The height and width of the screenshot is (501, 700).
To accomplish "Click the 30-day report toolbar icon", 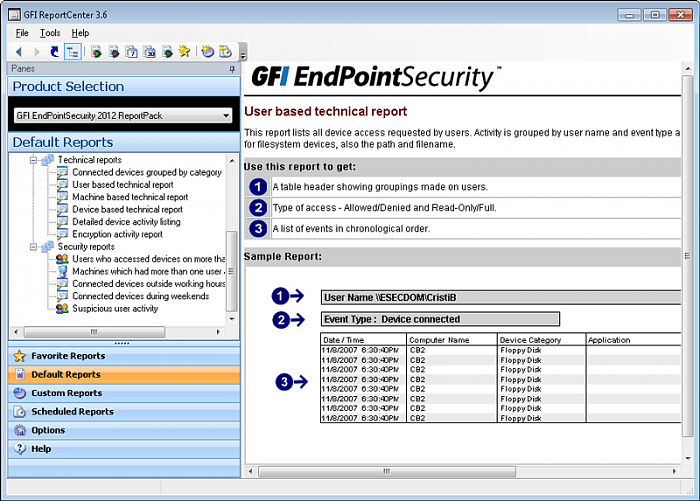I will (149, 52).
